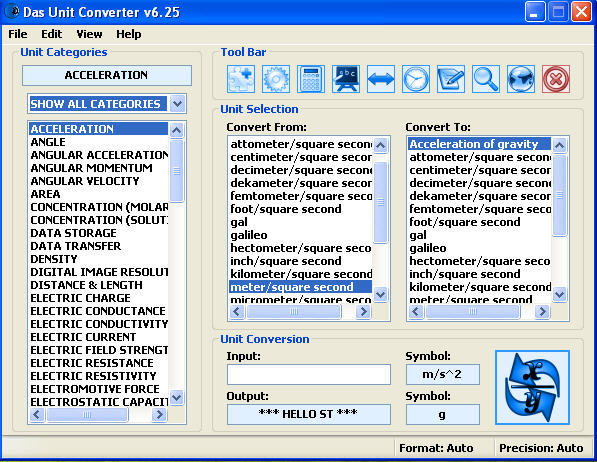Click the m/s^2 symbol field
This screenshot has height=462, width=597.
[x=442, y=374]
